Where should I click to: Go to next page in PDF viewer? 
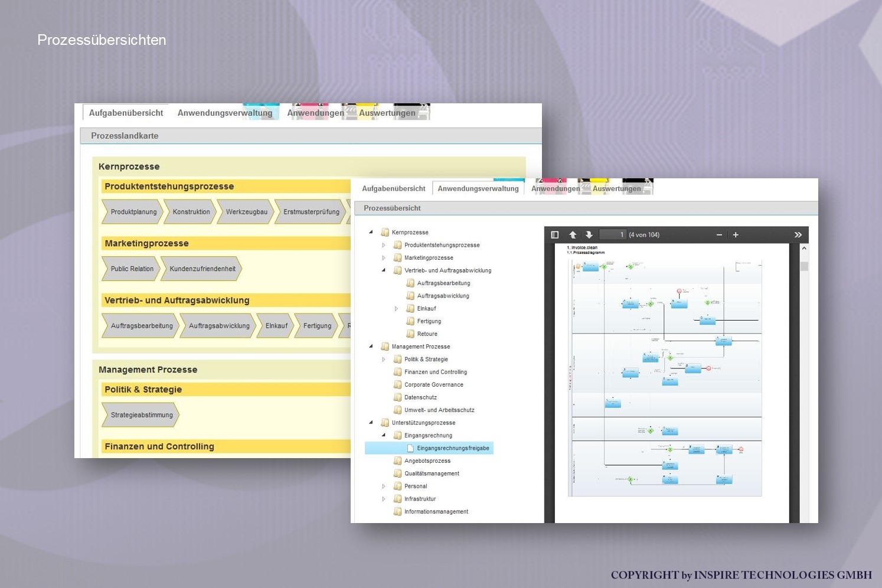tap(589, 235)
